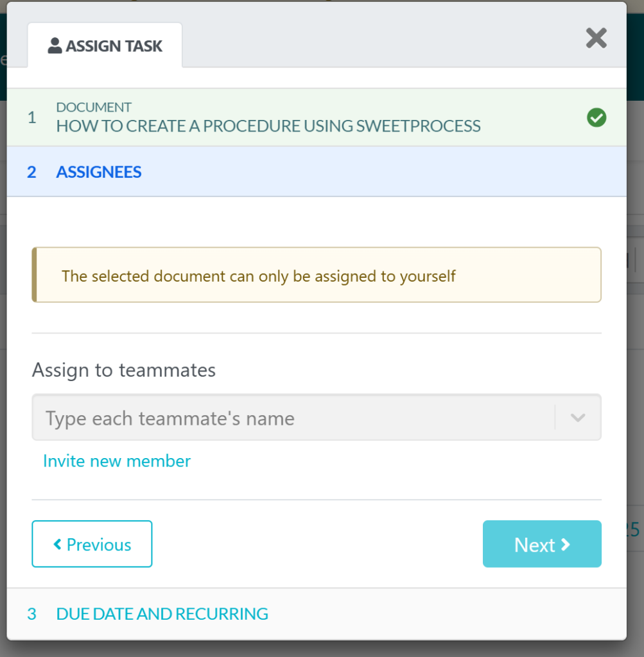Viewport: 644px width, 657px height.
Task: Go back with the Previous button
Action: [92, 545]
